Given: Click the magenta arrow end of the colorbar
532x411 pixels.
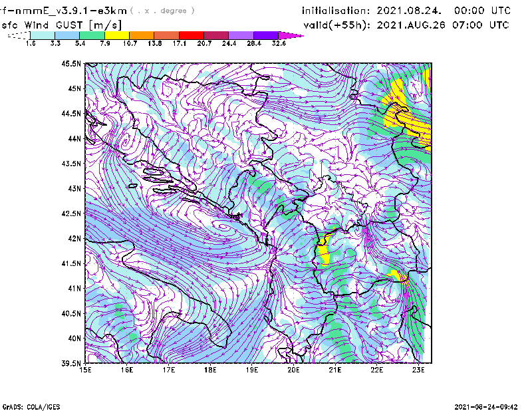Looking at the screenshot, I should (291, 35).
